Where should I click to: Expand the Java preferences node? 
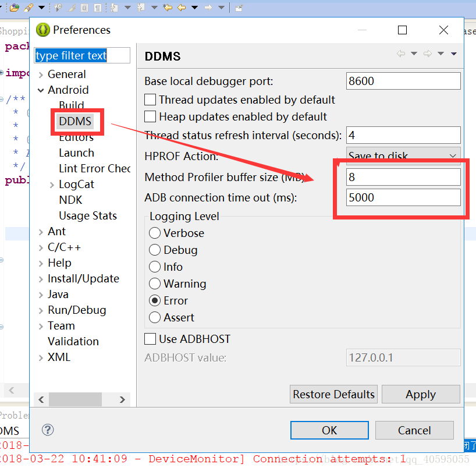41,295
